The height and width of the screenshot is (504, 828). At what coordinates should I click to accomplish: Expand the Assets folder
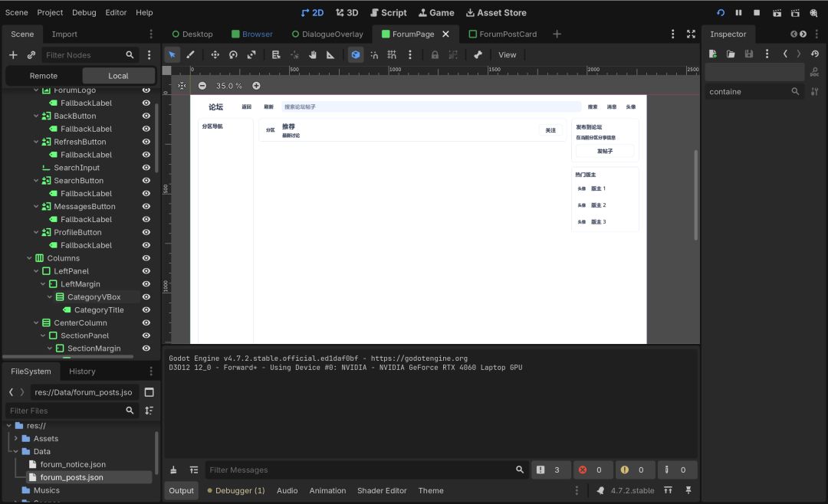(x=16, y=439)
